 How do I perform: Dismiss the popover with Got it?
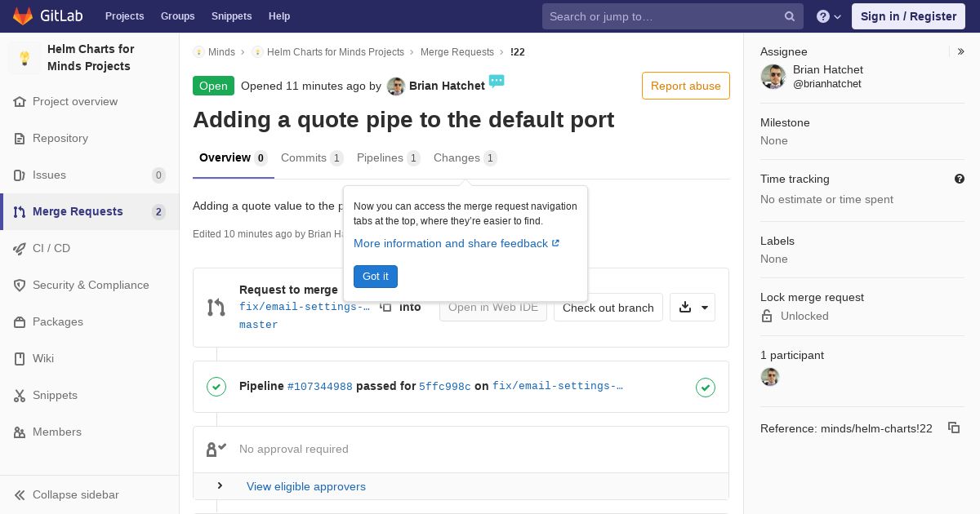click(376, 277)
